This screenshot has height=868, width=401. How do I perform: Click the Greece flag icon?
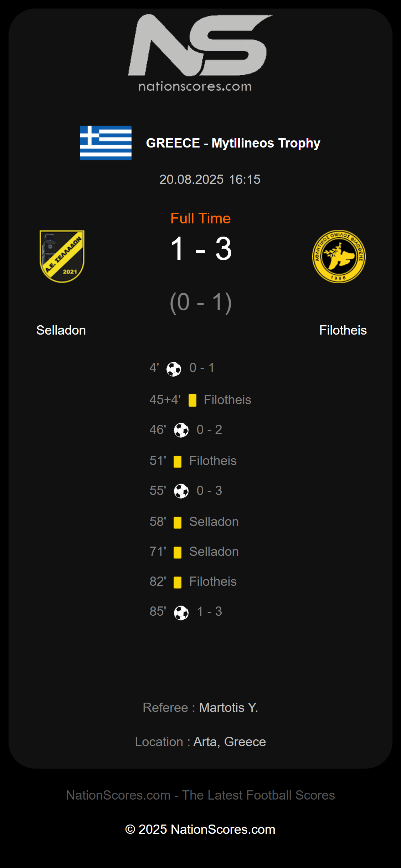[106, 143]
